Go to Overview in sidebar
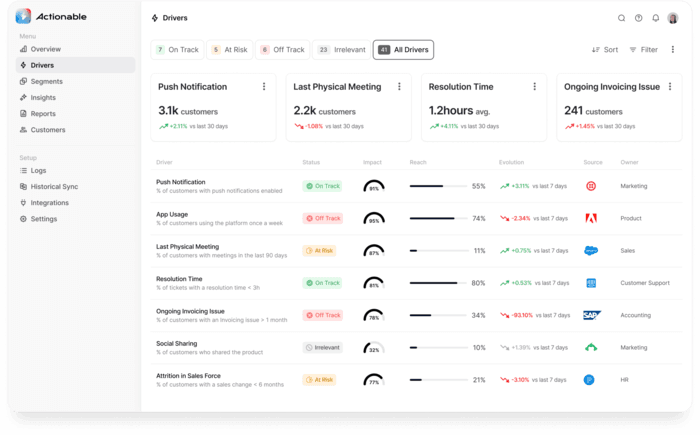Image resolution: width=700 pixels, height=435 pixels. 75,49
